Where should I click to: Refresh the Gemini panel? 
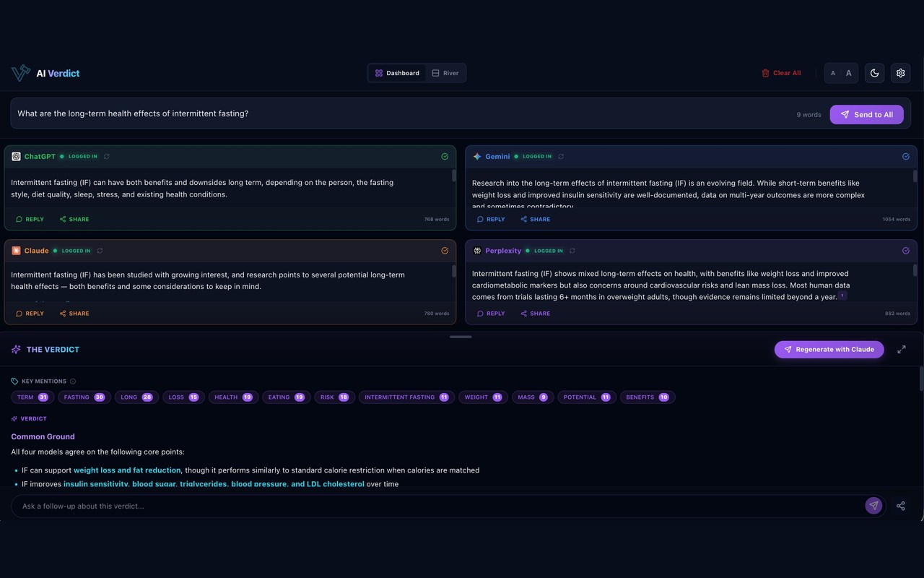point(561,156)
